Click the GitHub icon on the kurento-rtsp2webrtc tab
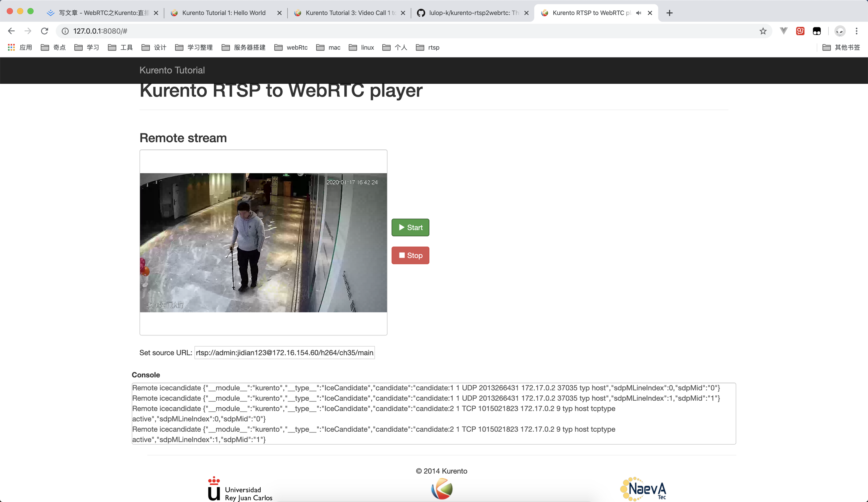 click(421, 13)
